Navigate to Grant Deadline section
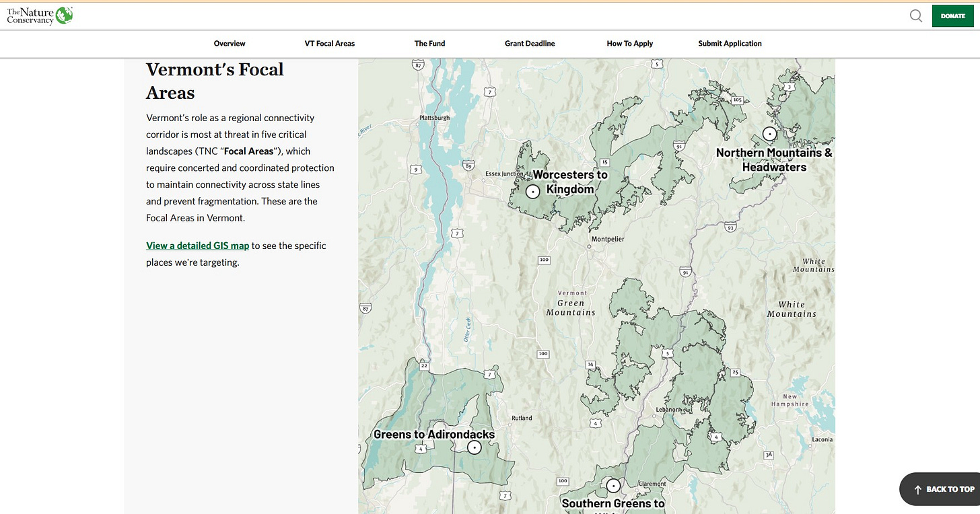This screenshot has width=980, height=514. [530, 44]
